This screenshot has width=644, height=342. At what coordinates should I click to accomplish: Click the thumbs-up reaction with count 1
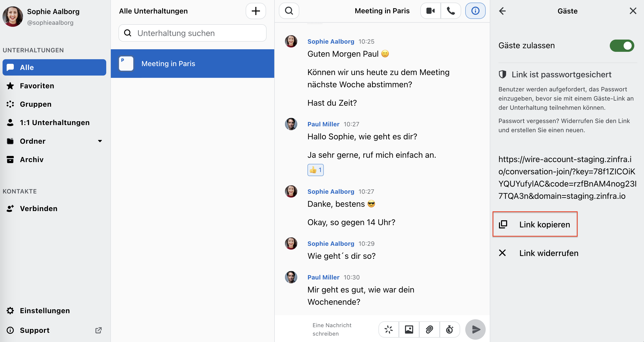click(x=316, y=170)
